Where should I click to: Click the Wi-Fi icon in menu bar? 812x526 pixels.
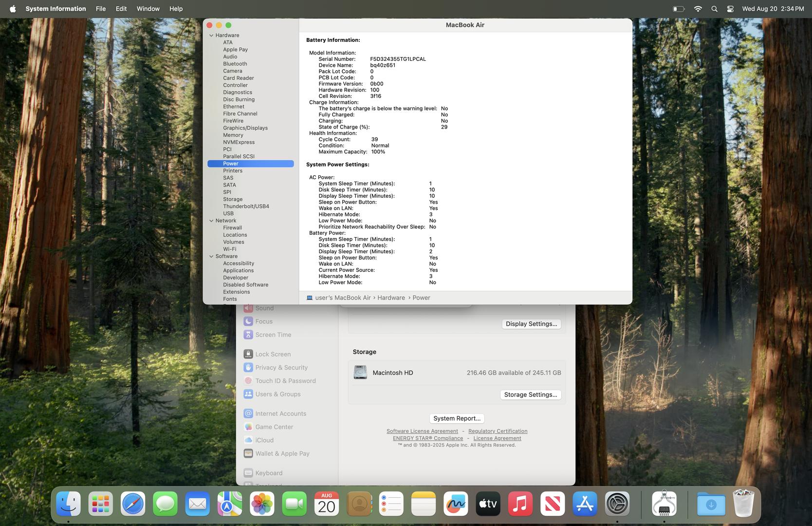698,9
